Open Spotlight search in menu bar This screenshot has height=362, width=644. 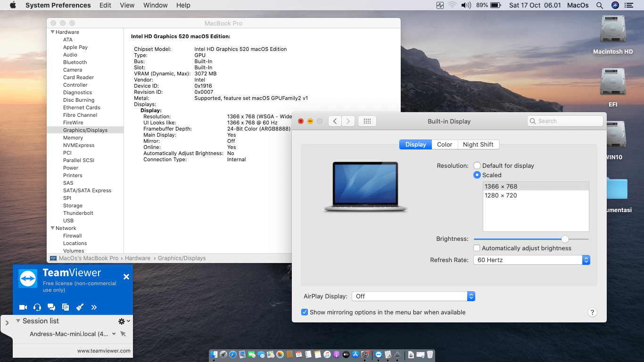600,5
